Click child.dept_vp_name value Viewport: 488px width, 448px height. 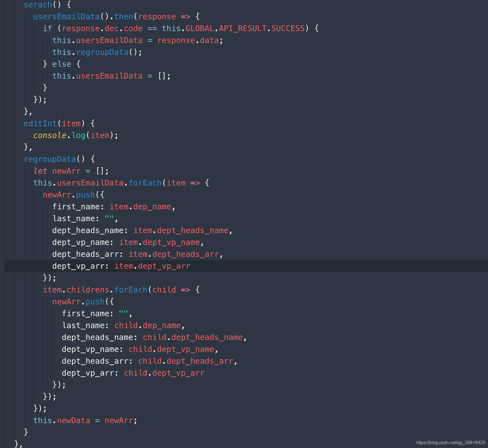(x=171, y=349)
